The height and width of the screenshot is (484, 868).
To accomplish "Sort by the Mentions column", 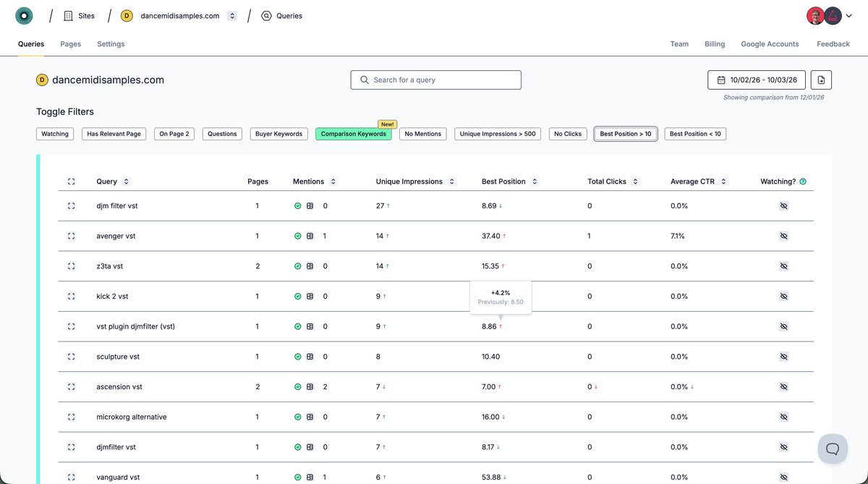I will point(333,182).
